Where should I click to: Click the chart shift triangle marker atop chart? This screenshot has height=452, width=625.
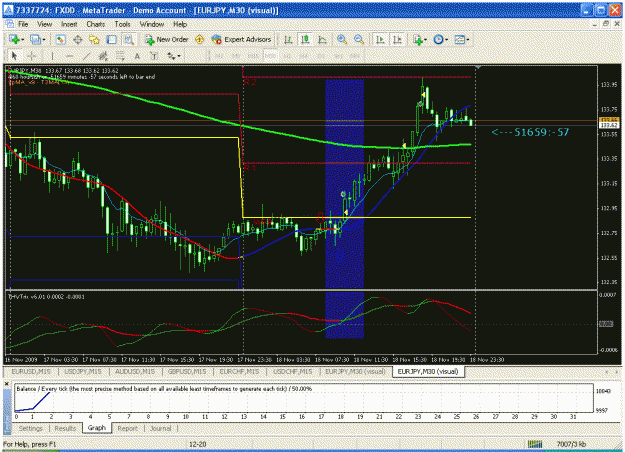pyautogui.click(x=478, y=67)
